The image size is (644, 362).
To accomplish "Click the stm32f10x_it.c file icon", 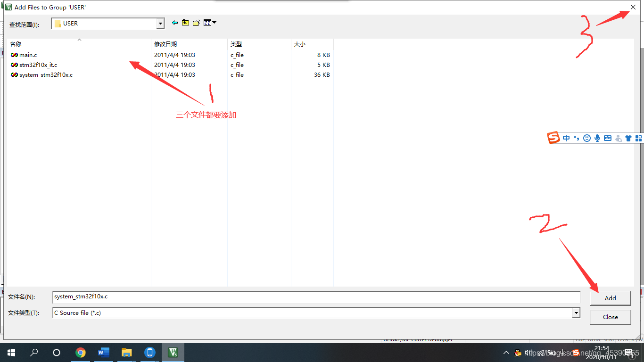I will coord(14,65).
